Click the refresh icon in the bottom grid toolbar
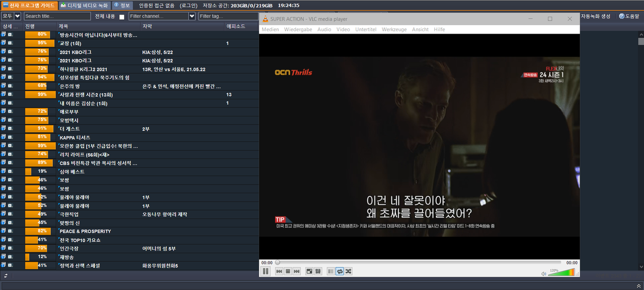This screenshot has height=290, width=644. (x=6, y=275)
